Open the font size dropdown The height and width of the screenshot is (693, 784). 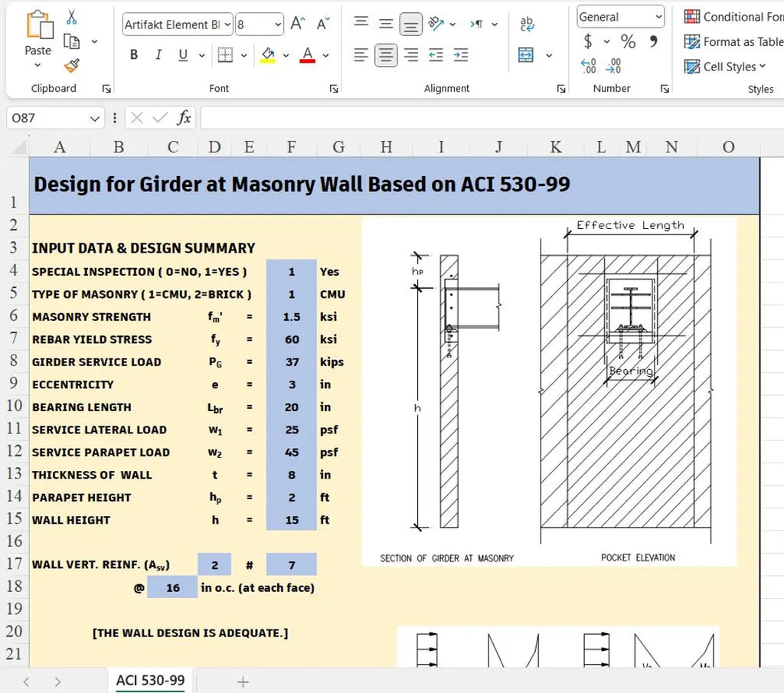278,25
